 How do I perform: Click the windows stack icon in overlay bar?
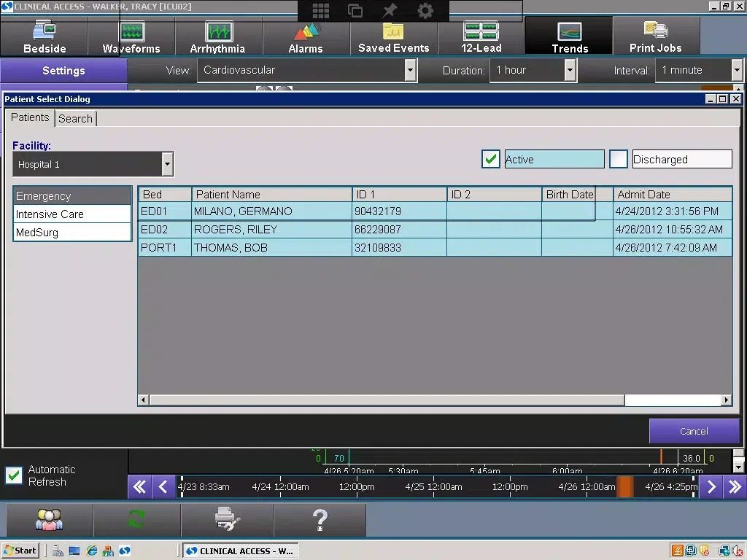pyautogui.click(x=355, y=10)
